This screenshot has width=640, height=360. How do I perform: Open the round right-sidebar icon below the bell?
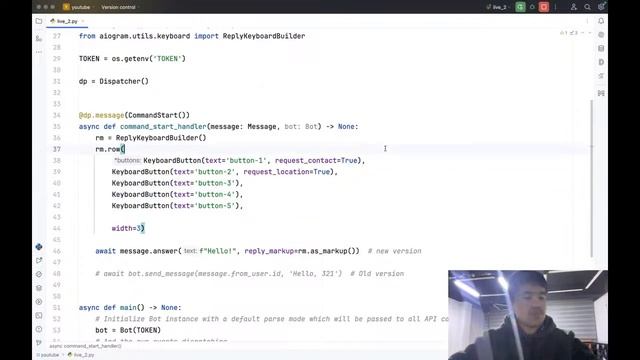click(x=601, y=35)
